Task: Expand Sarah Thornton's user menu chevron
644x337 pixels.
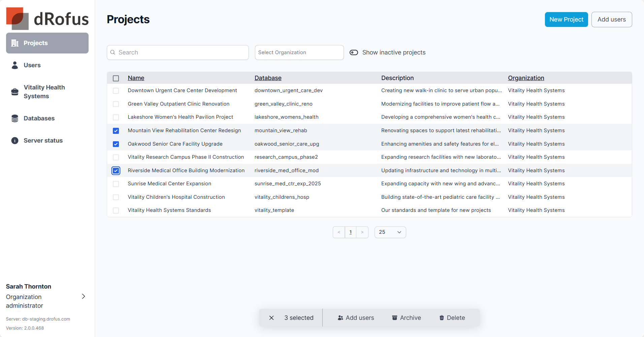Action: pos(84,296)
